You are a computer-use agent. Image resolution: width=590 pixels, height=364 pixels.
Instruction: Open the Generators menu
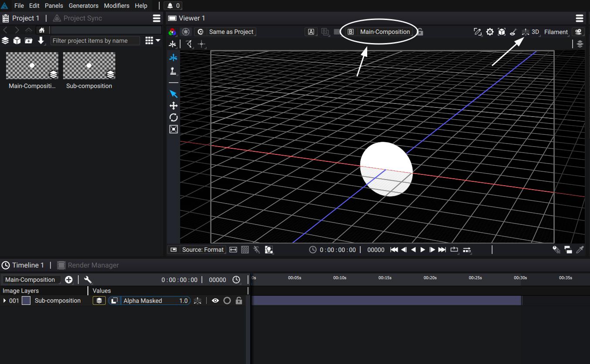point(84,6)
